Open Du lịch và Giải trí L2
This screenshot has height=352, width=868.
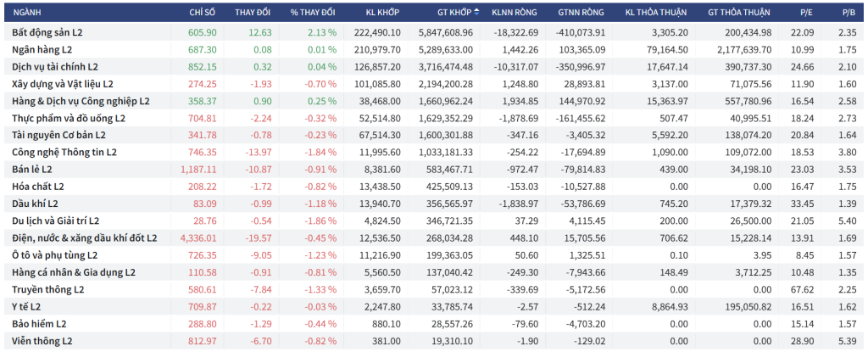(x=55, y=221)
